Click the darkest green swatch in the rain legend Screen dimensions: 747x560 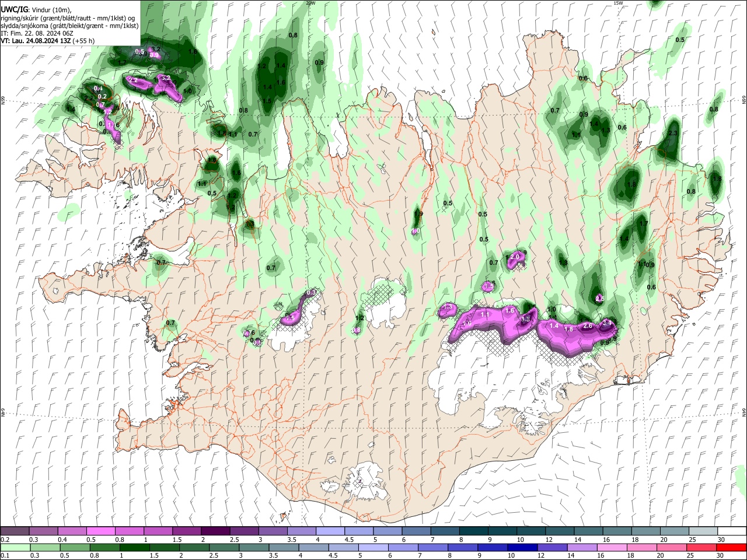134,547
